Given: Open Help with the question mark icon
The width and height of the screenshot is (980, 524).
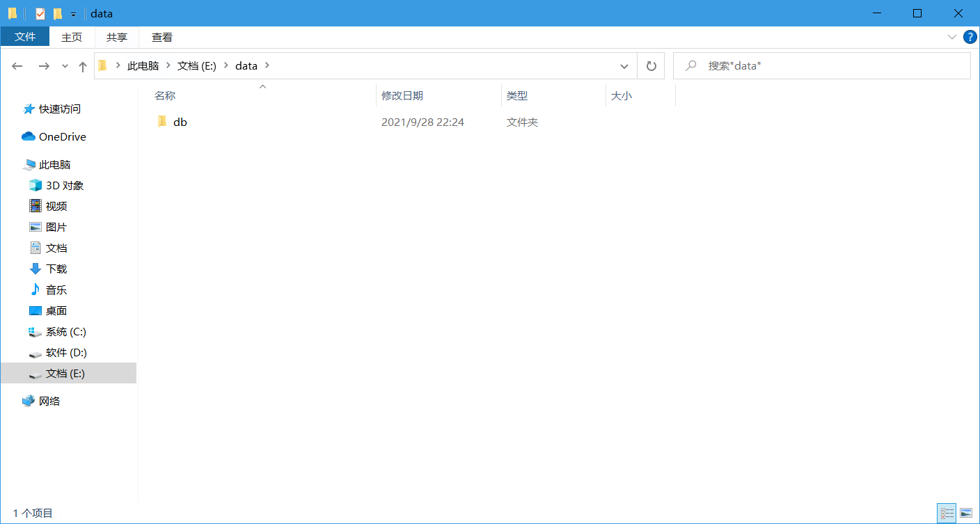Looking at the screenshot, I should (970, 37).
